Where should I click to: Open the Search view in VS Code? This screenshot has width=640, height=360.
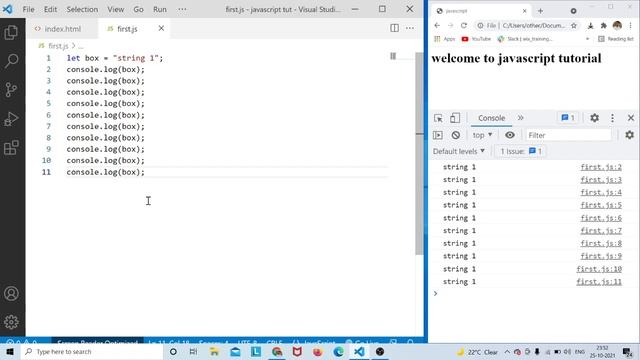tap(11, 61)
